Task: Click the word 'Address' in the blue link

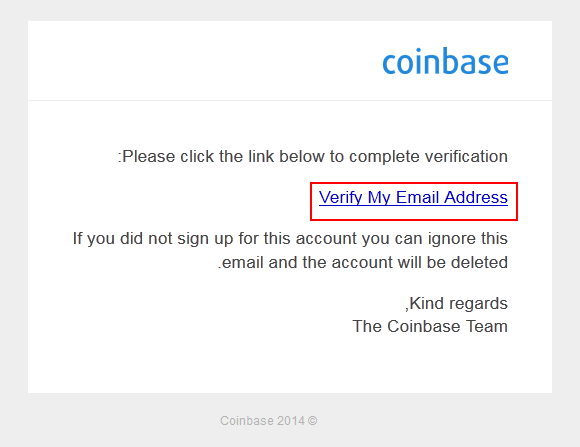Action: click(476, 197)
